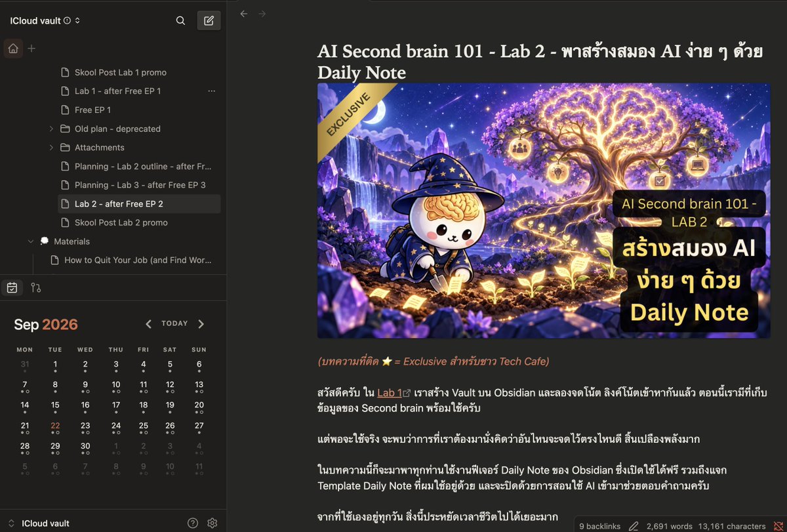Navigate forward with the right arrow
This screenshot has width=787, height=532.
(x=262, y=14)
